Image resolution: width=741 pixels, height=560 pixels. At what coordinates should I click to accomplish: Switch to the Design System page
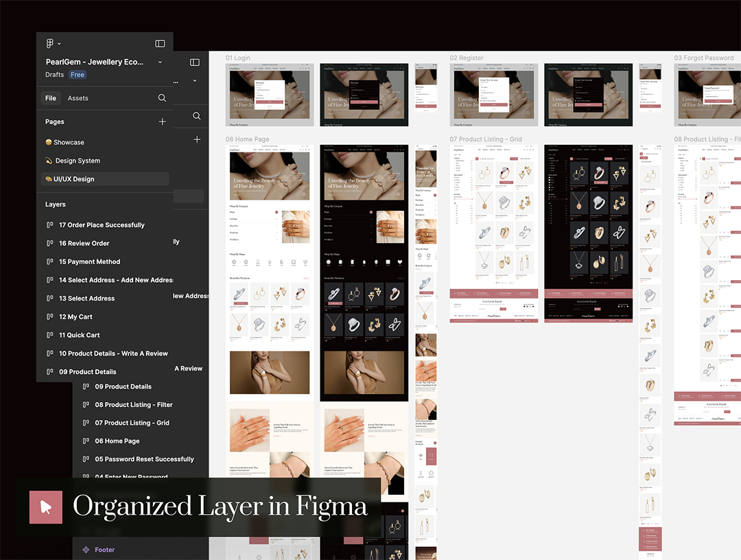point(77,161)
